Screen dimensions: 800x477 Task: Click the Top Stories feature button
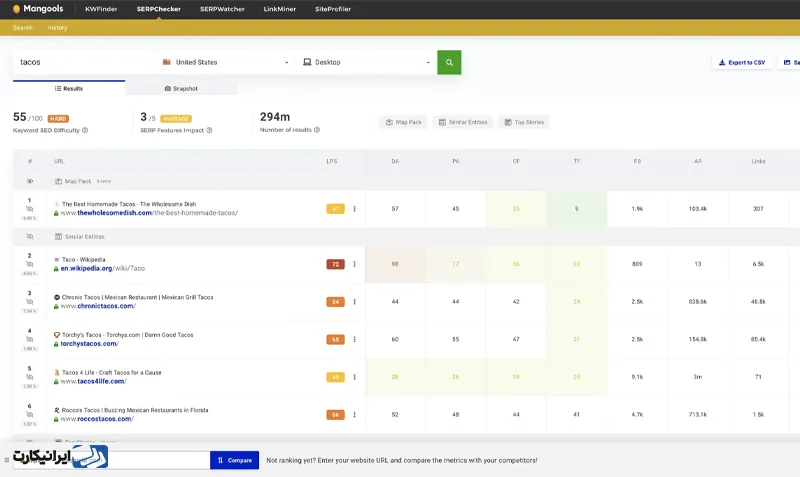click(524, 122)
